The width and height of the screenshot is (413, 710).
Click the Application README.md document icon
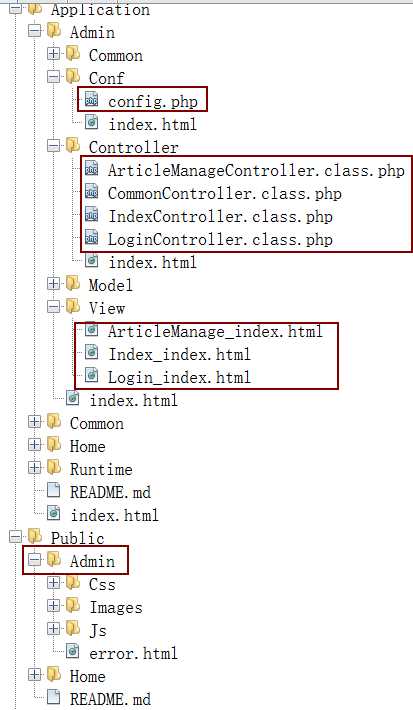point(54,491)
